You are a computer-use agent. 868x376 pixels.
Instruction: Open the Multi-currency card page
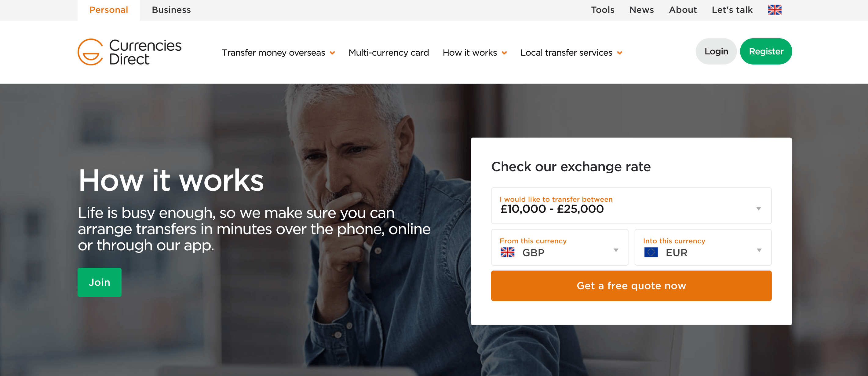click(x=388, y=53)
